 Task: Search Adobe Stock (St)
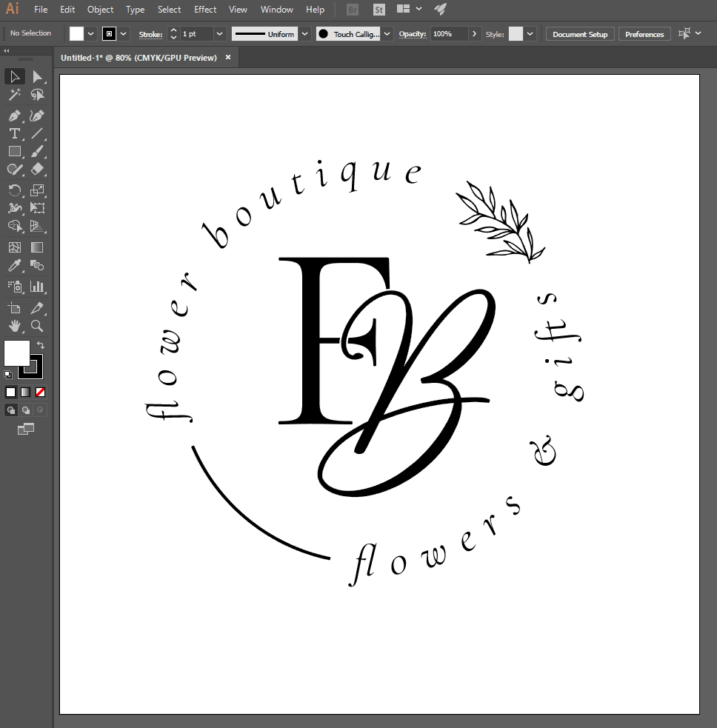click(379, 10)
